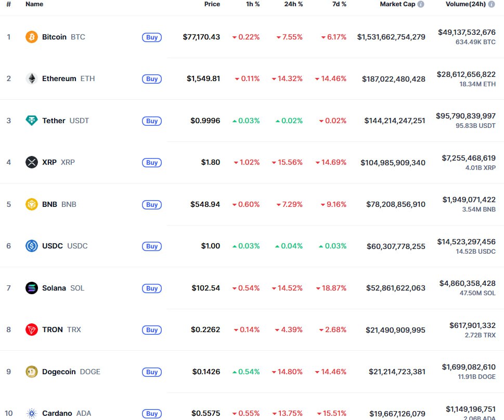Click the Tether coin logo icon
The height and width of the screenshot is (420, 504).
tap(32, 121)
